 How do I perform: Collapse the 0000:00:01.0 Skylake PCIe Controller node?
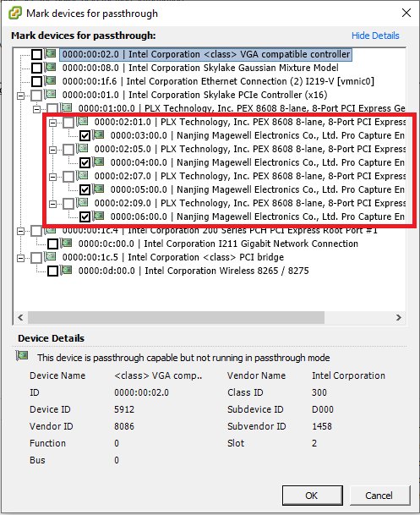[x=20, y=96]
